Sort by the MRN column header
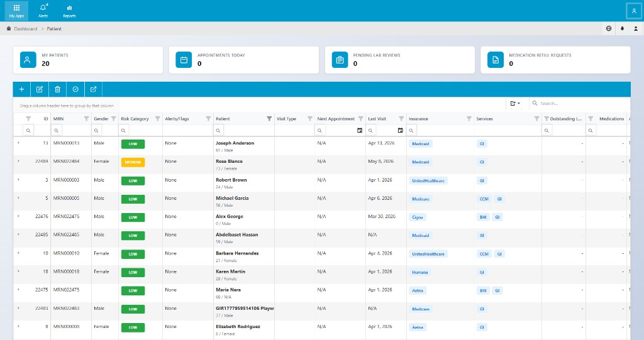 click(58, 119)
